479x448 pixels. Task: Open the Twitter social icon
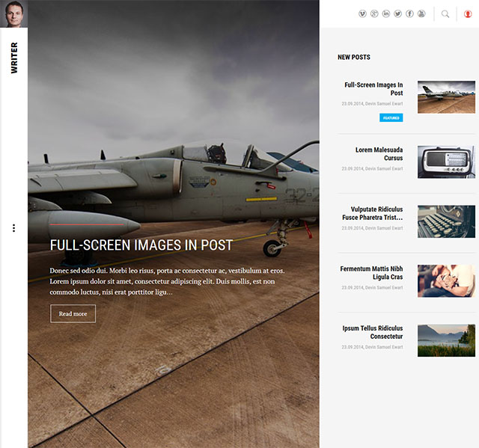tap(397, 13)
